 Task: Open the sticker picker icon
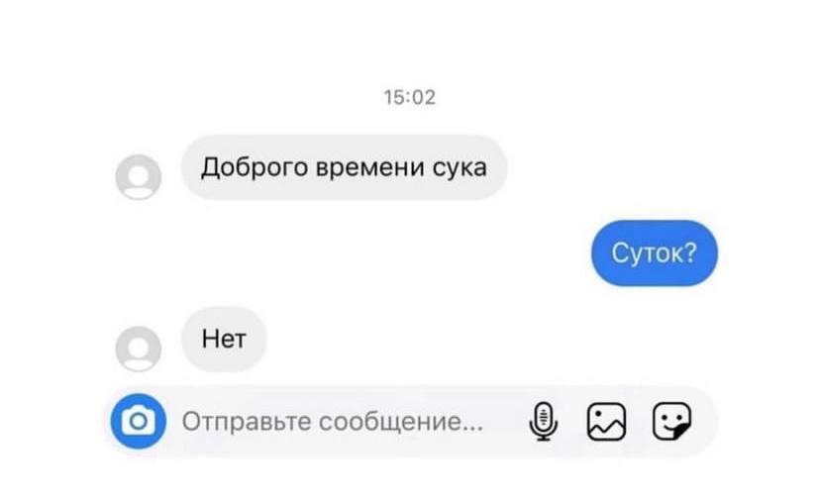(x=672, y=422)
